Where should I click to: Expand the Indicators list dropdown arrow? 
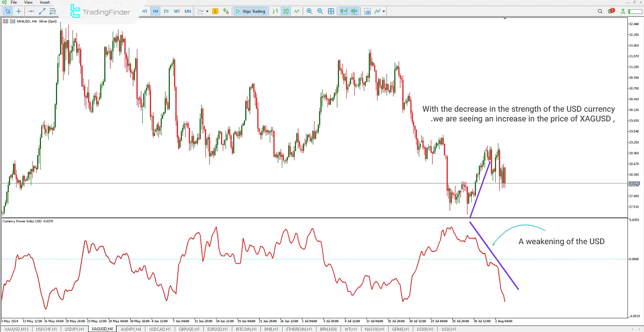click(x=383, y=11)
